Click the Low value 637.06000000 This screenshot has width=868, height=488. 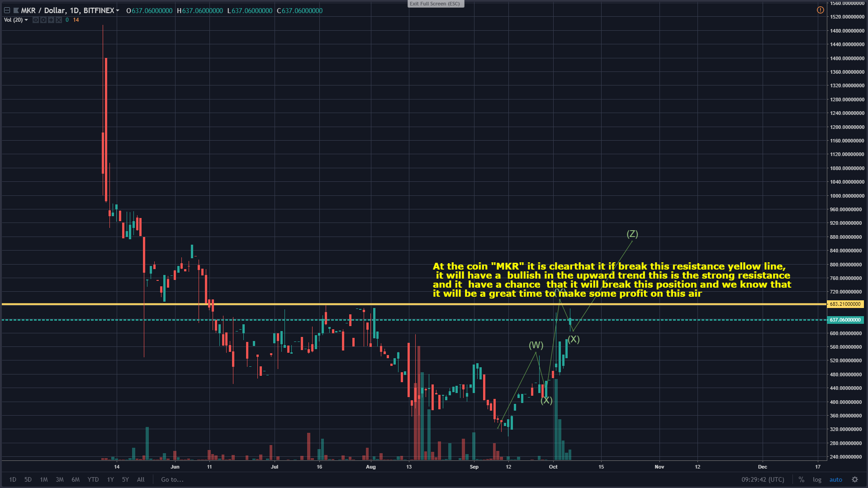click(252, 10)
